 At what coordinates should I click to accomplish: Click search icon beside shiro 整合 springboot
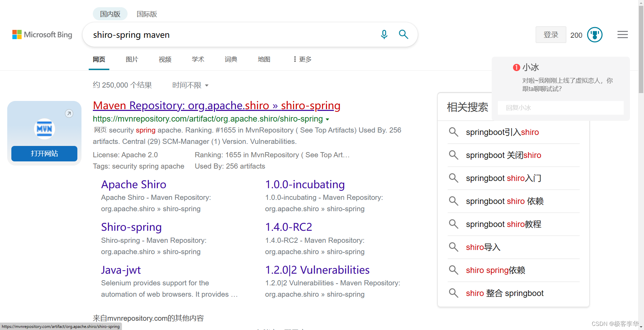pos(454,293)
